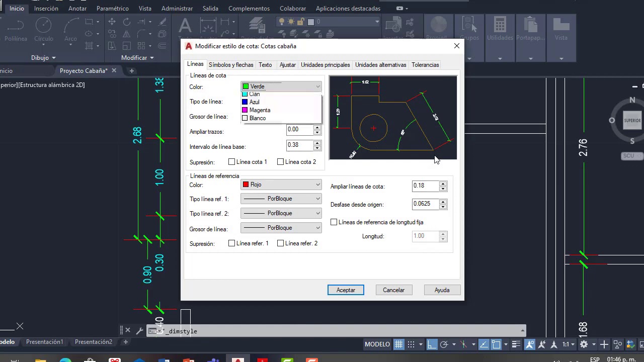Click the Move tool in Modificar panel
Viewport: 644px width, 362px height.
[x=112, y=22]
